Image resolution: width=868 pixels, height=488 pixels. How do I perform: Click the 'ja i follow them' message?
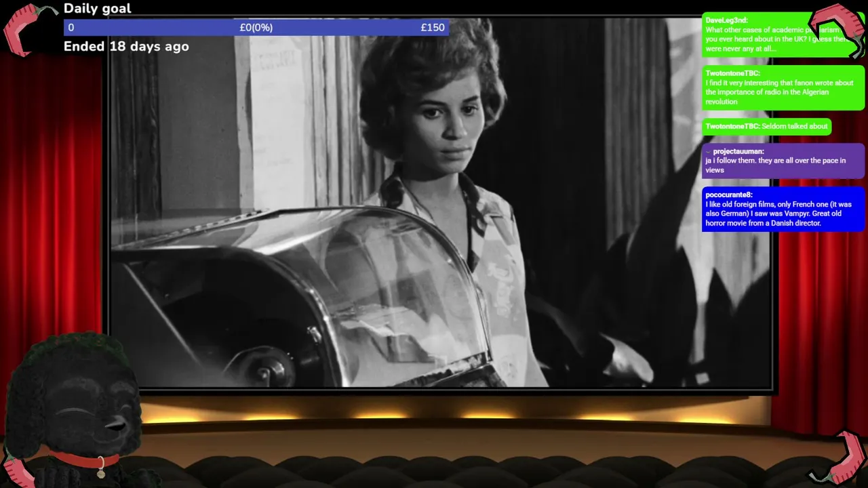pyautogui.click(x=775, y=165)
